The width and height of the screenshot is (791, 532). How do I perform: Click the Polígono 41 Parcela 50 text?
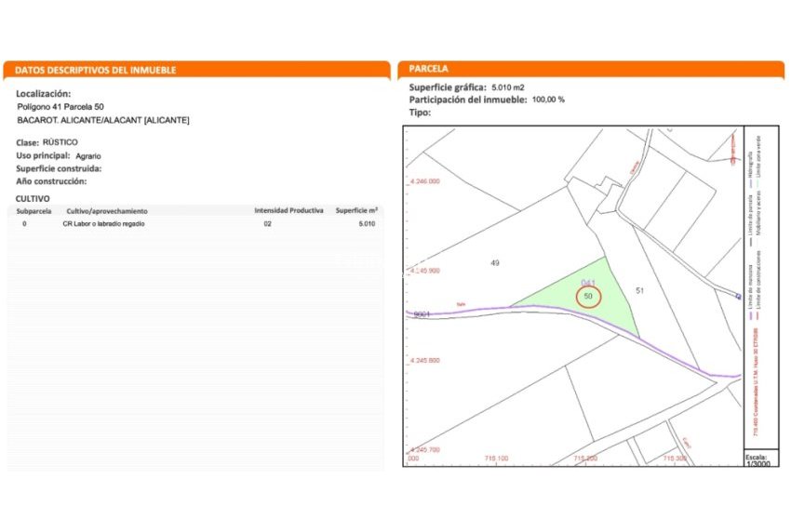60,107
